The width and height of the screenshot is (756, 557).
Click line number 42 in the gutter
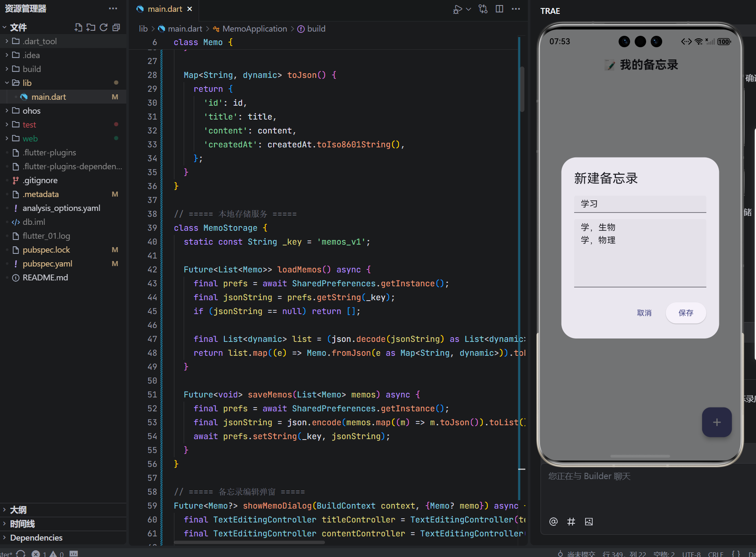[152, 269]
